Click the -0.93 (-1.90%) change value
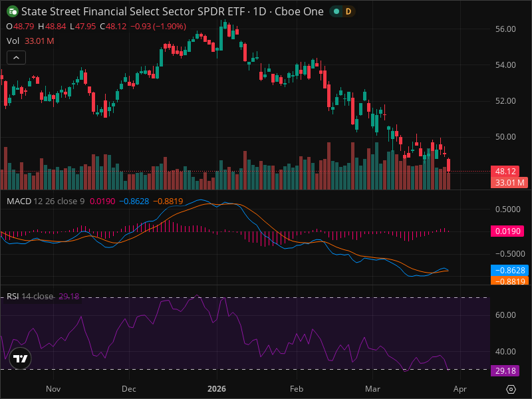Viewport: 532px width, 399px height. pyautogui.click(x=158, y=27)
